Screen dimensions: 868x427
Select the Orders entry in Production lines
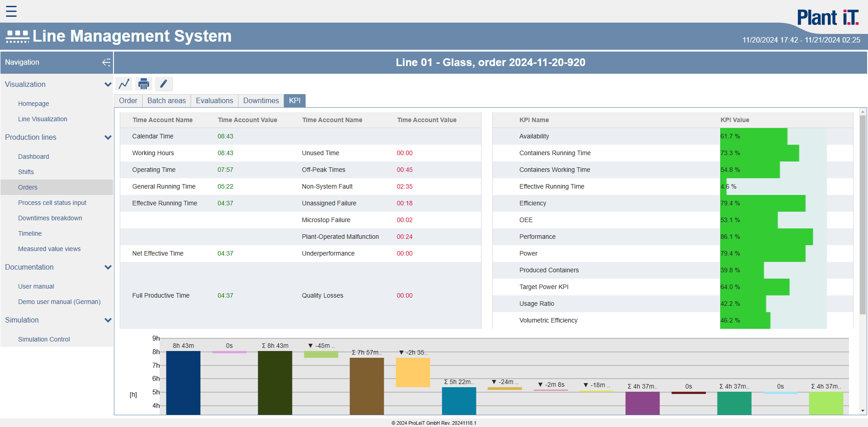[28, 187]
